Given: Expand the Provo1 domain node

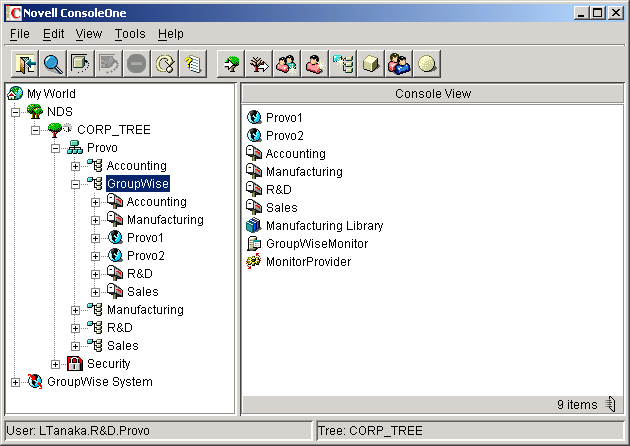Looking at the screenshot, I should pos(95,238).
